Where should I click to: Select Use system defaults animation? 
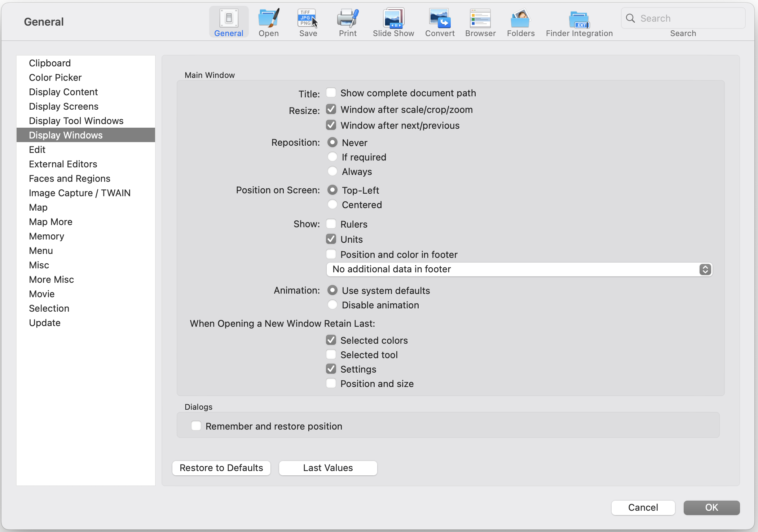point(332,290)
